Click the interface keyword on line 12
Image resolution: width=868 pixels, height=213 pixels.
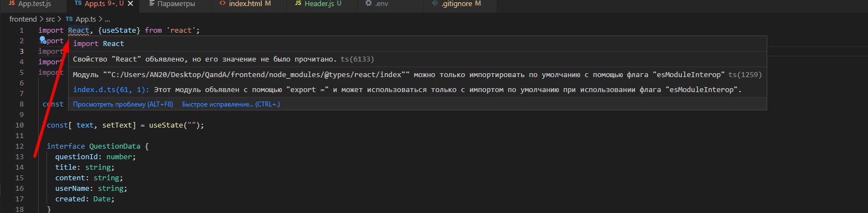[66, 147]
